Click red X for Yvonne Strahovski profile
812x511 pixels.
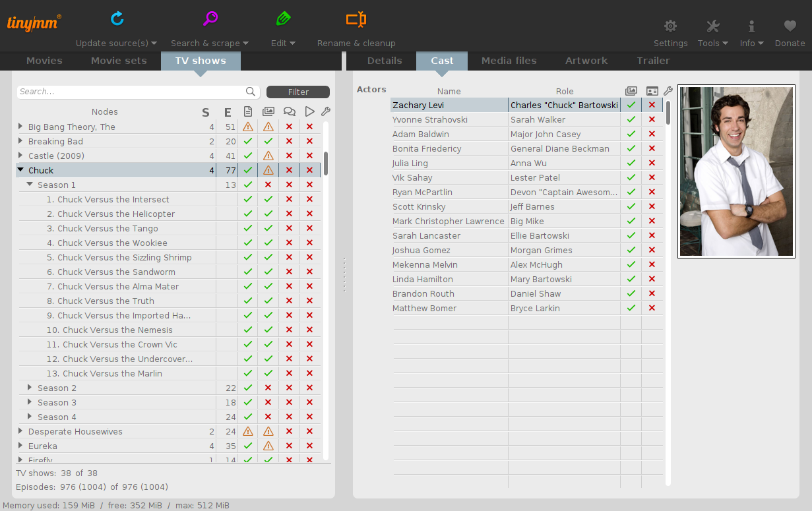(x=652, y=119)
